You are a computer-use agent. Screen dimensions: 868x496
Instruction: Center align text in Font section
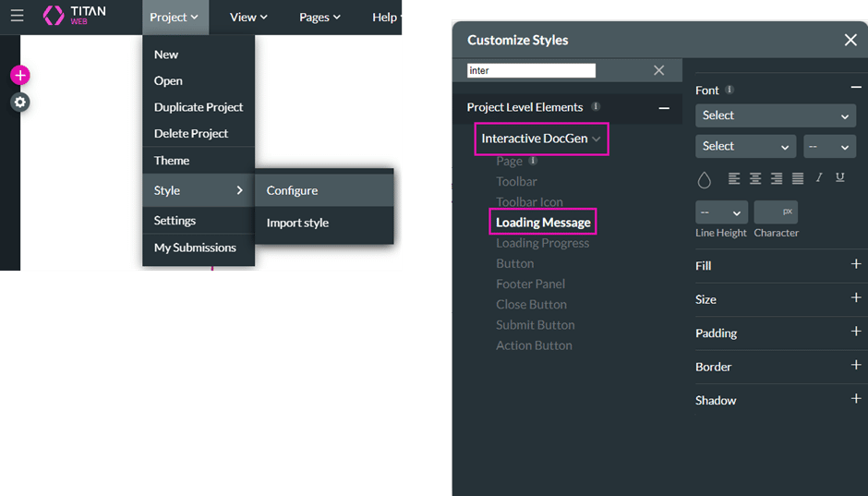[x=755, y=178]
